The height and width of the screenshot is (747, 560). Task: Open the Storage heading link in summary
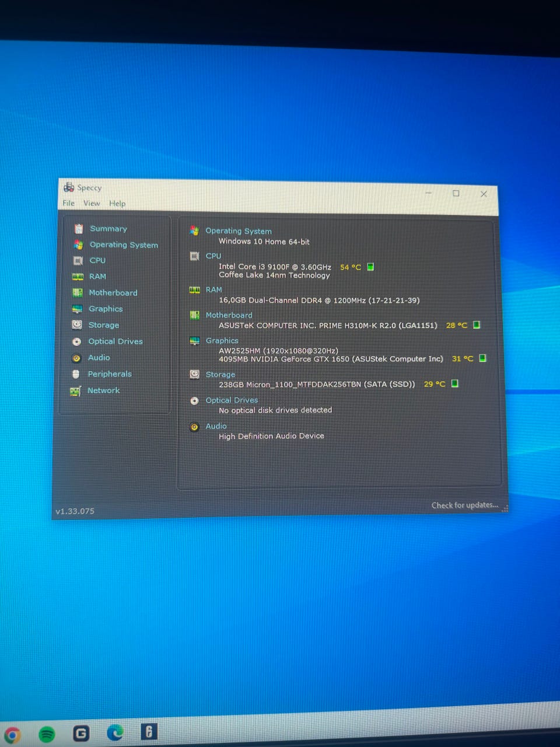pos(220,375)
